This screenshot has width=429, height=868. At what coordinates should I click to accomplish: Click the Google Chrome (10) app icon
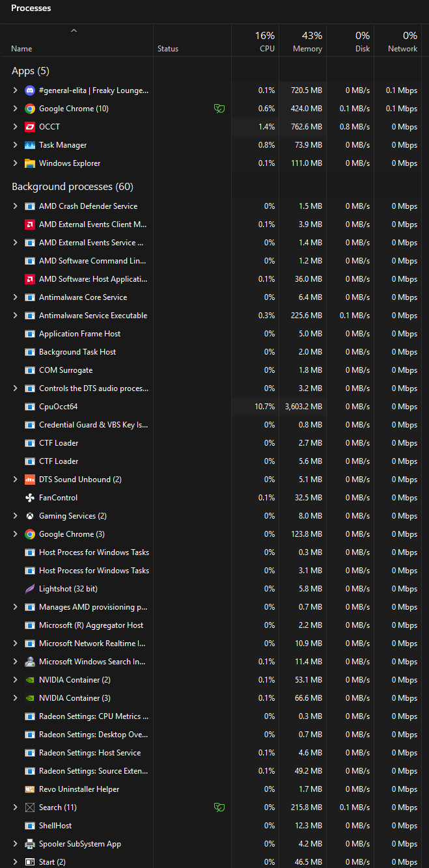pos(30,109)
